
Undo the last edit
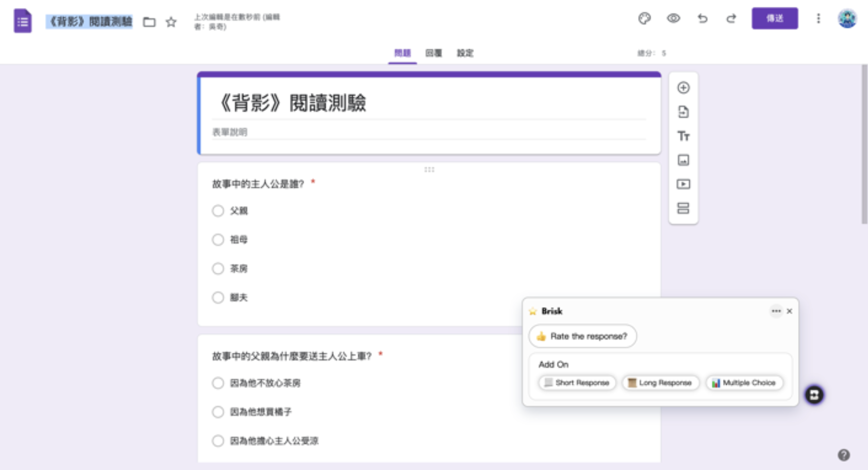coord(702,18)
